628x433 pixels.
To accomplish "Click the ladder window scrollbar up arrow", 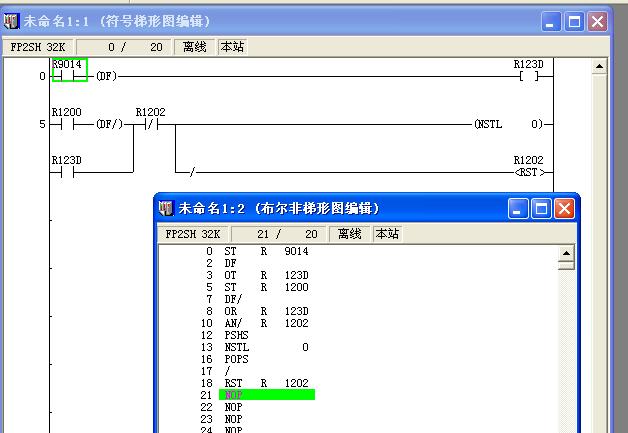I will pos(600,67).
